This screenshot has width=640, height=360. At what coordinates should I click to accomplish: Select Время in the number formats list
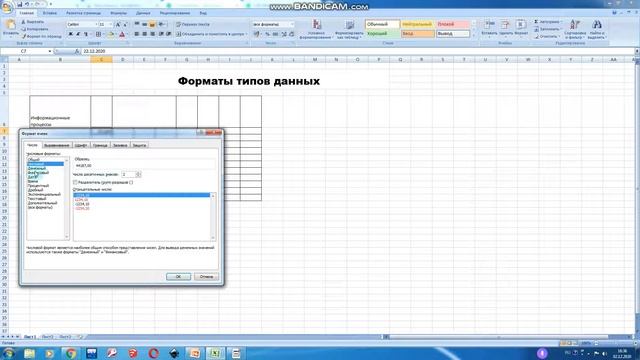coord(33,181)
